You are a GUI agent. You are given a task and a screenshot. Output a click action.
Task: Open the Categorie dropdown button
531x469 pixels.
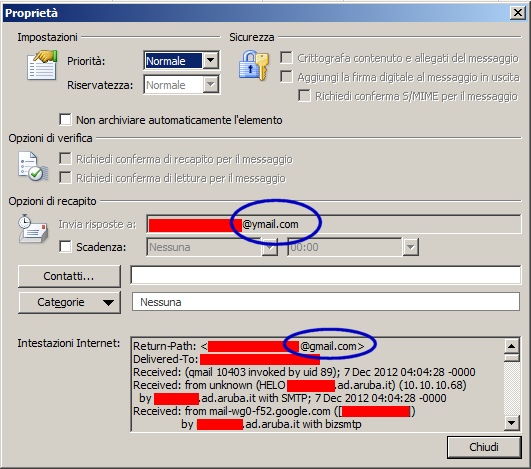pyautogui.click(x=69, y=302)
